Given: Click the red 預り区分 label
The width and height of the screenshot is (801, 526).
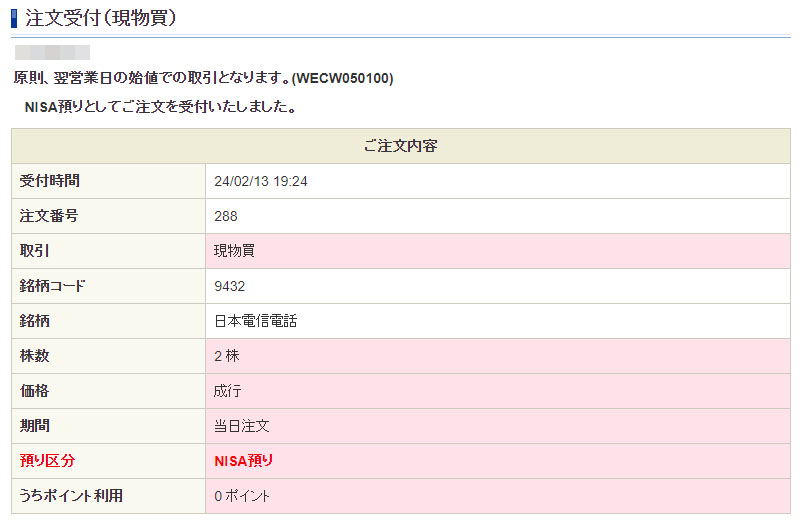Looking at the screenshot, I should coord(47,461).
